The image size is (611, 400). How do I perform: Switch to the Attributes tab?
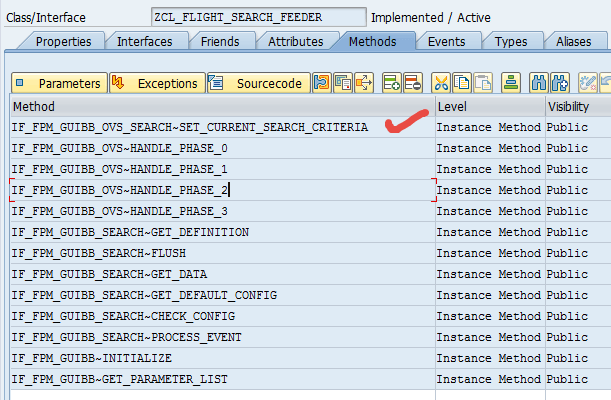point(295,41)
